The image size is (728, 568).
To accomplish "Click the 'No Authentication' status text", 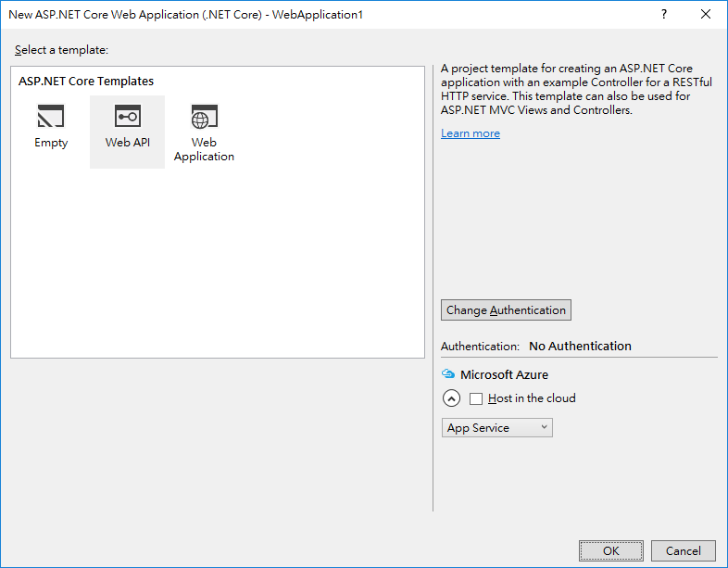I will pyautogui.click(x=581, y=346).
